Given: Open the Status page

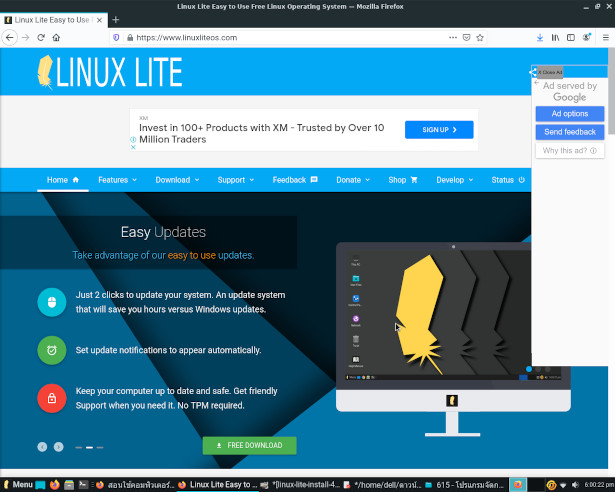Looking at the screenshot, I should pyautogui.click(x=508, y=180).
